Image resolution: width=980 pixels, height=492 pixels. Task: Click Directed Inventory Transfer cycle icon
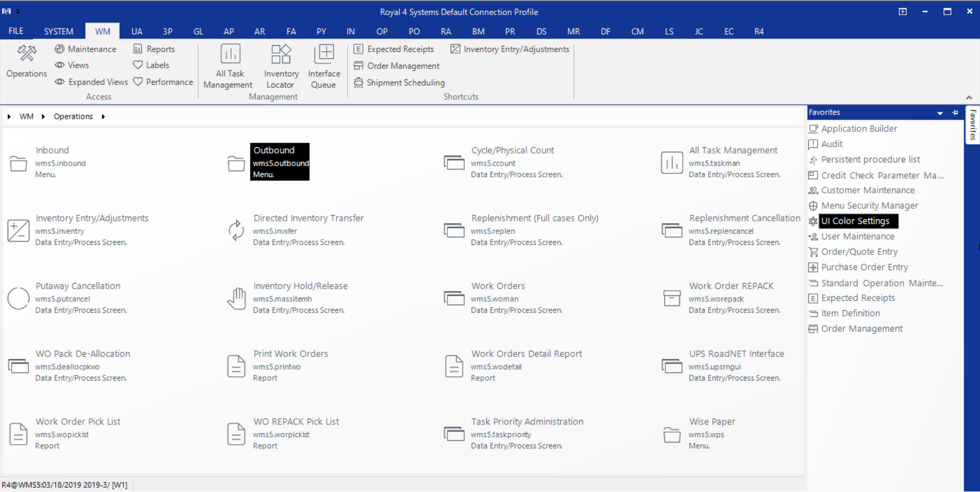coord(236,230)
